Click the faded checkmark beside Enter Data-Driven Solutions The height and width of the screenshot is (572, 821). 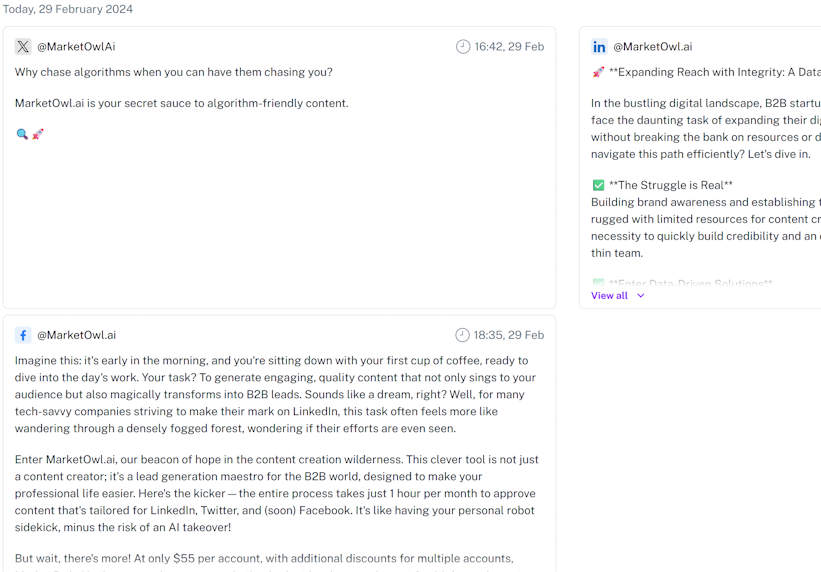pyautogui.click(x=598, y=283)
